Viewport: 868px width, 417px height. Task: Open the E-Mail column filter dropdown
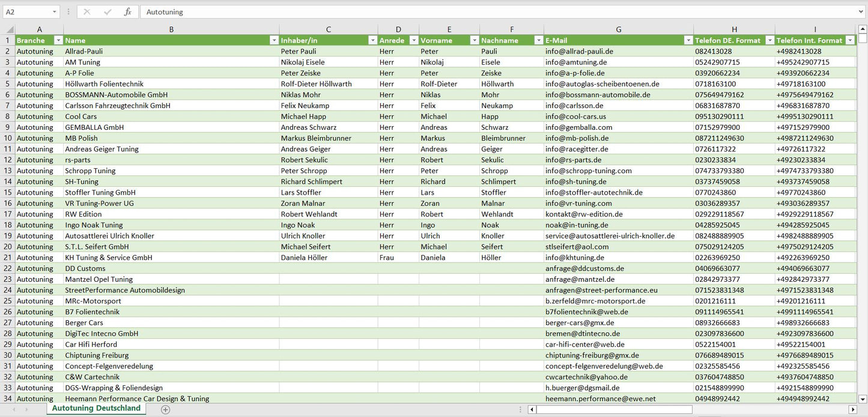pyautogui.click(x=688, y=40)
